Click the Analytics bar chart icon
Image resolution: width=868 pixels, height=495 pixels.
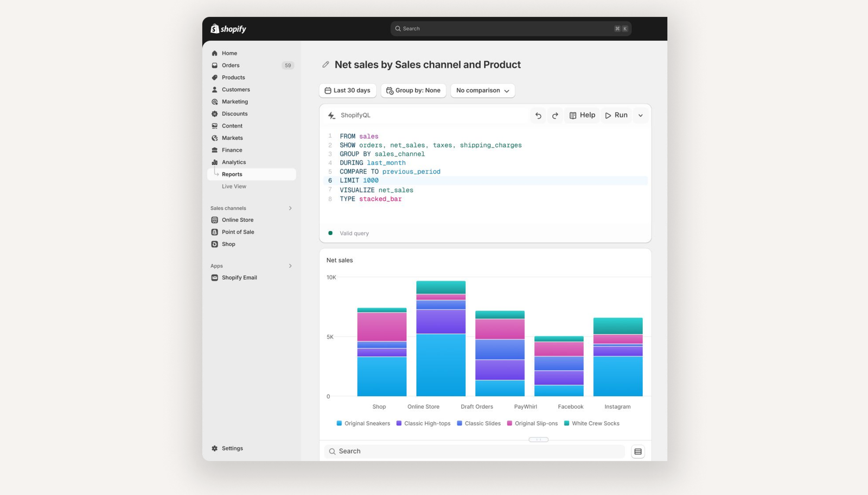[x=215, y=162]
